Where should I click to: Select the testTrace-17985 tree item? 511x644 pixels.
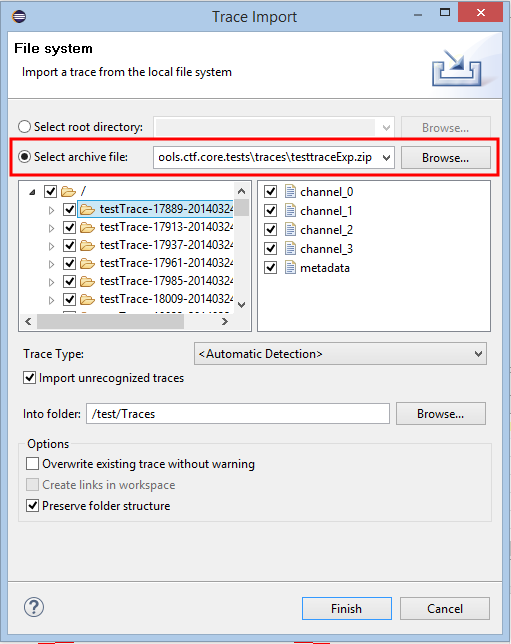166,281
